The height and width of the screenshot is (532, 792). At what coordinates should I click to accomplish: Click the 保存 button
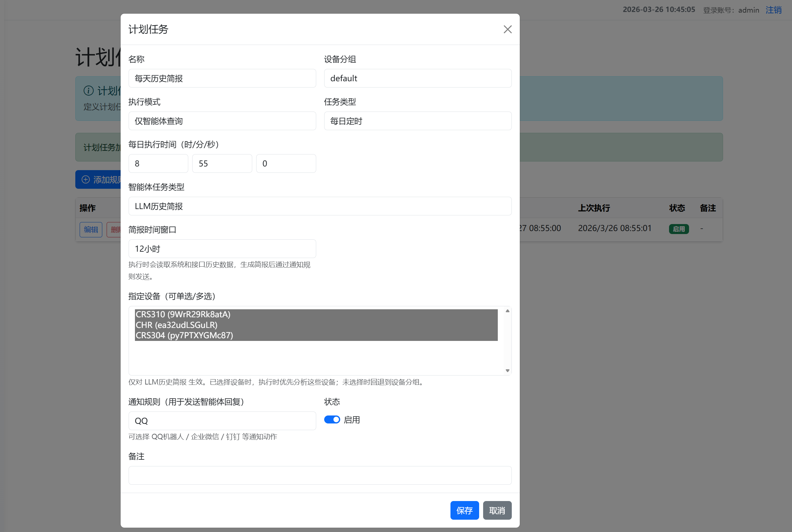[464, 510]
